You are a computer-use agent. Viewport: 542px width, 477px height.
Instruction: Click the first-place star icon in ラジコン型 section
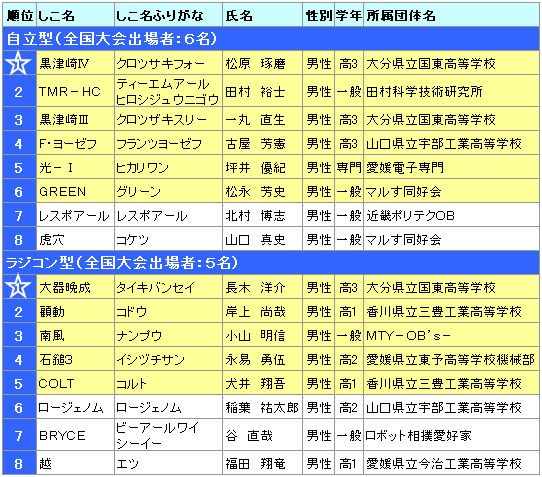tap(18, 287)
